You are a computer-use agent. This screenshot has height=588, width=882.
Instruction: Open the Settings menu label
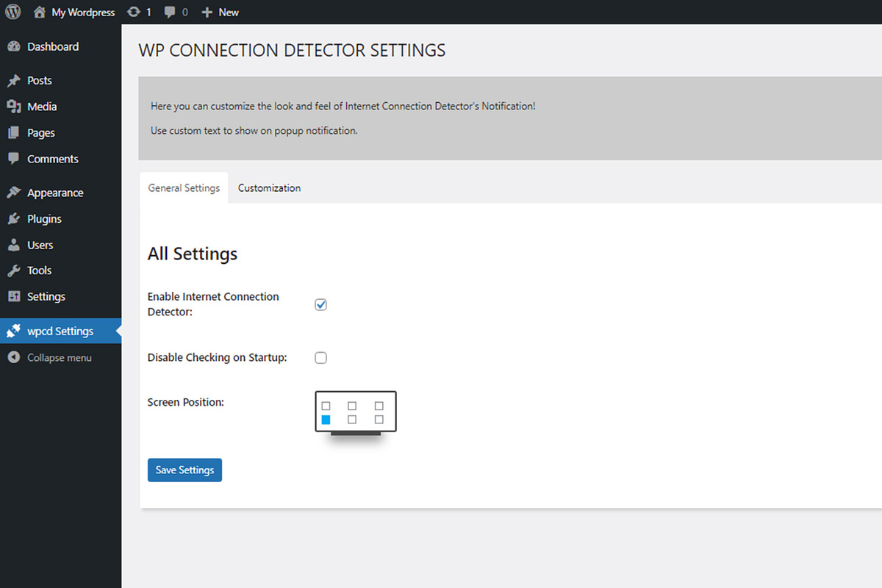[46, 296]
